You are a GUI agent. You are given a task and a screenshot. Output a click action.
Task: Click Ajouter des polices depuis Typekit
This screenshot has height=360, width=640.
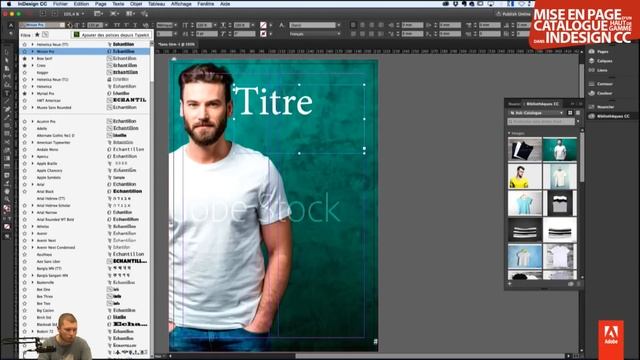pyautogui.click(x=111, y=35)
